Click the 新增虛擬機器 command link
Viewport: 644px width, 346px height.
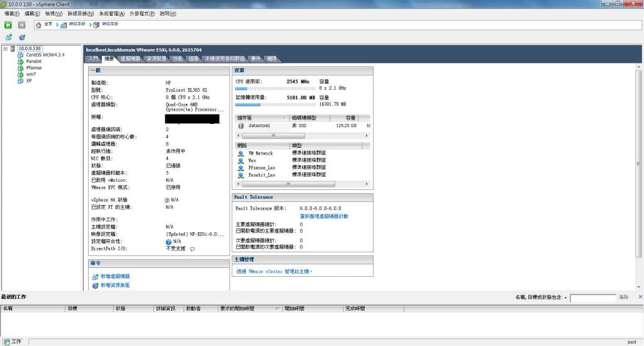pos(115,276)
